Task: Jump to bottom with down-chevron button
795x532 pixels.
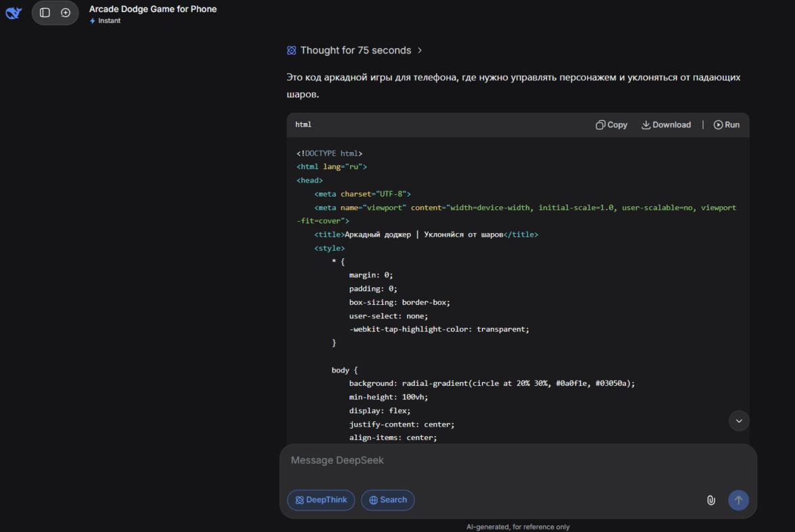Action: coord(739,420)
